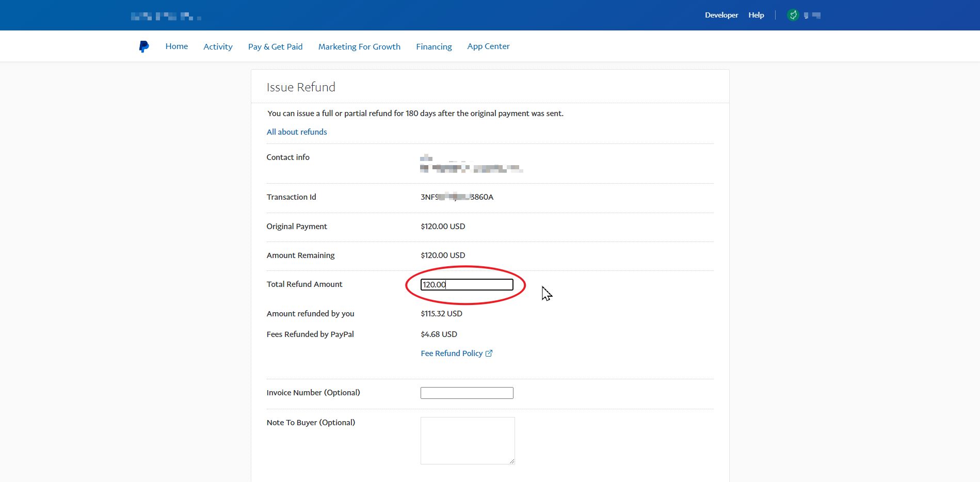This screenshot has height=482, width=980.
Task: Open the green profile avatar icon
Action: click(793, 15)
